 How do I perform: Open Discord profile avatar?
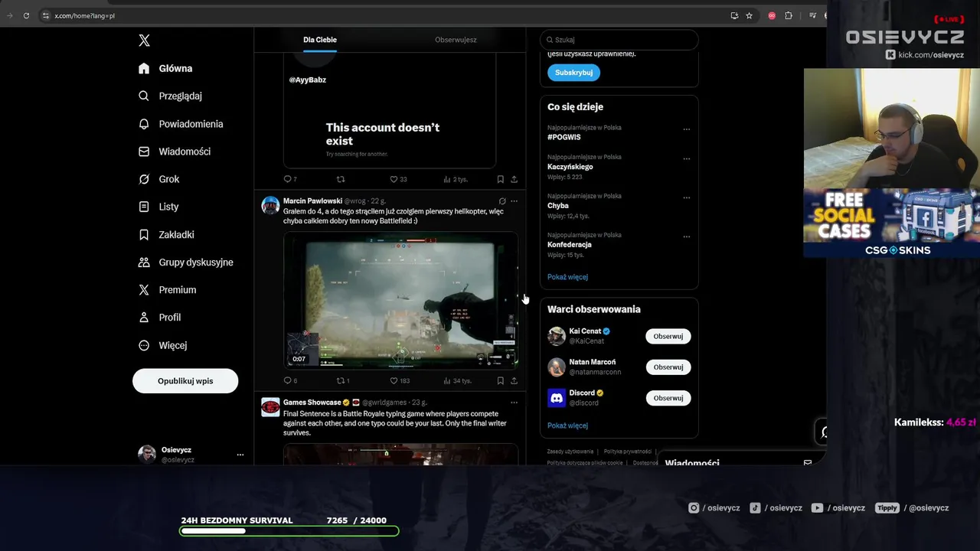557,398
